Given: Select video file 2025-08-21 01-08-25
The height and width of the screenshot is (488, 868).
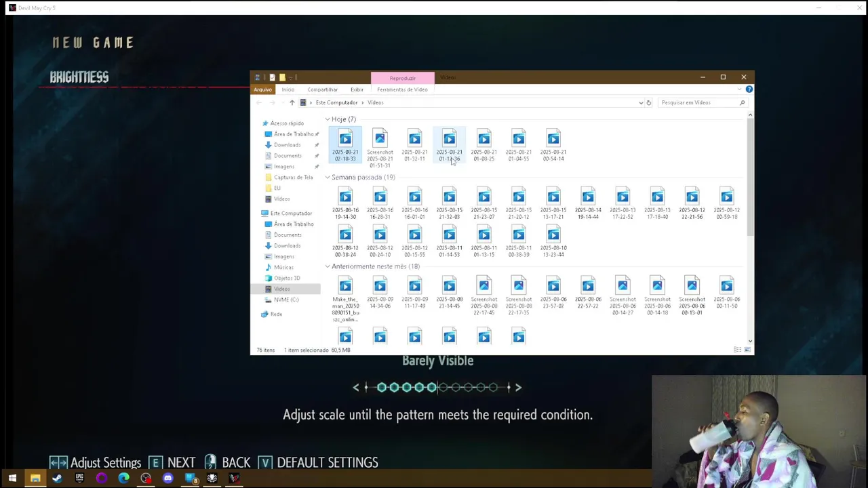Looking at the screenshot, I should click(484, 146).
